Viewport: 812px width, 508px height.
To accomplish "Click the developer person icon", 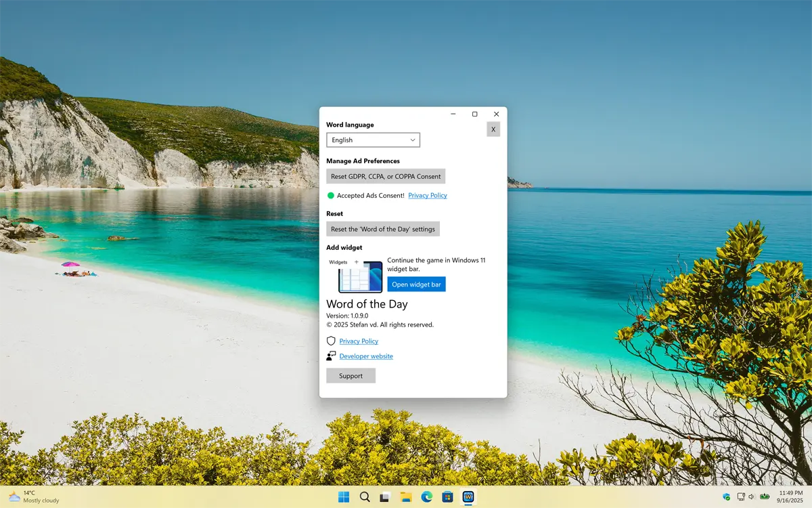I will [x=331, y=356].
